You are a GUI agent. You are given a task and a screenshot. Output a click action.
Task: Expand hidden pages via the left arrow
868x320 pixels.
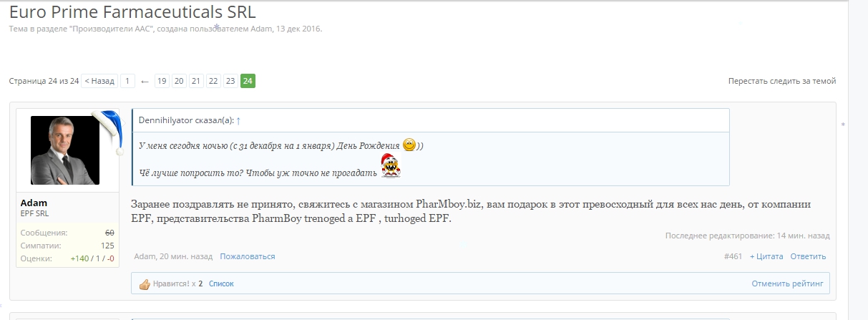point(145,82)
